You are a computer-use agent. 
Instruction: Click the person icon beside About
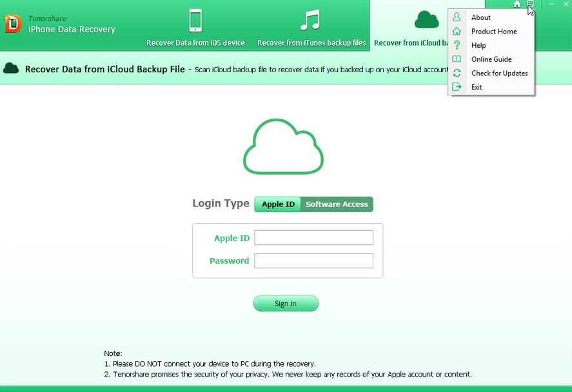(457, 17)
